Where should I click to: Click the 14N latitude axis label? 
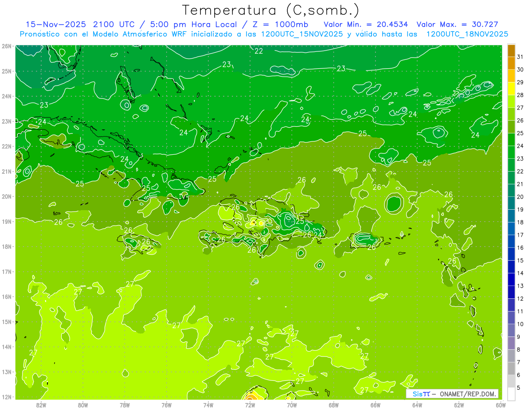tap(6, 347)
